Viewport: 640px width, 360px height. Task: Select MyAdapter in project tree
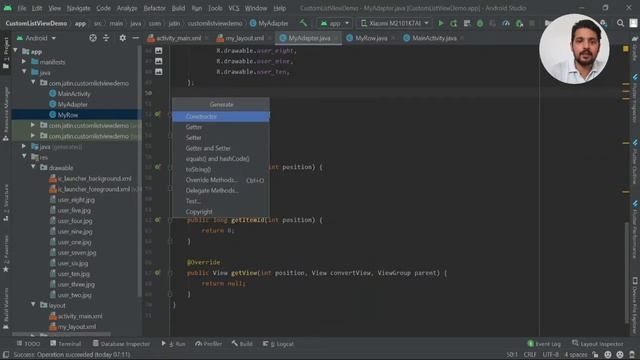(73, 104)
